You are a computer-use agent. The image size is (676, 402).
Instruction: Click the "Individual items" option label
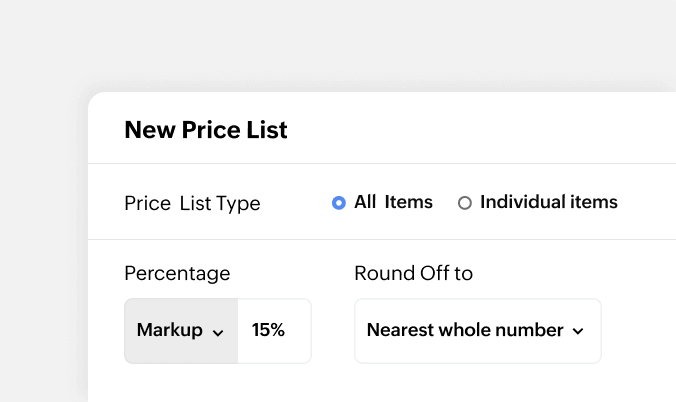pyautogui.click(x=548, y=202)
